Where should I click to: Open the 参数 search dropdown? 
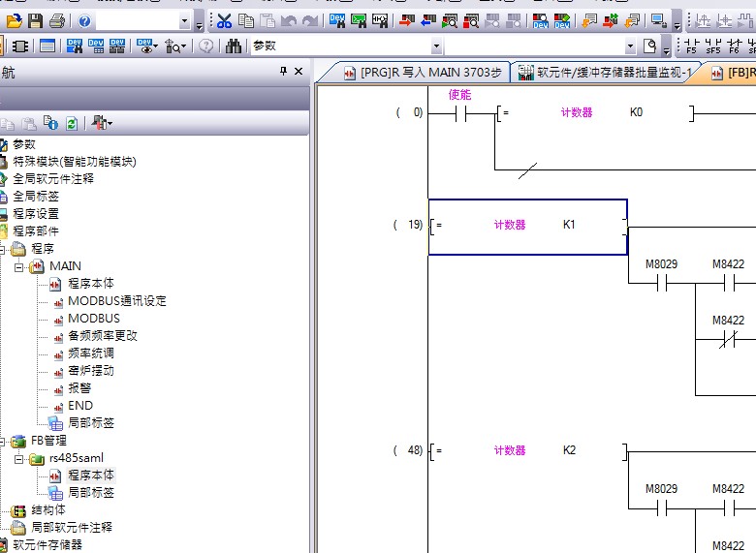point(436,46)
